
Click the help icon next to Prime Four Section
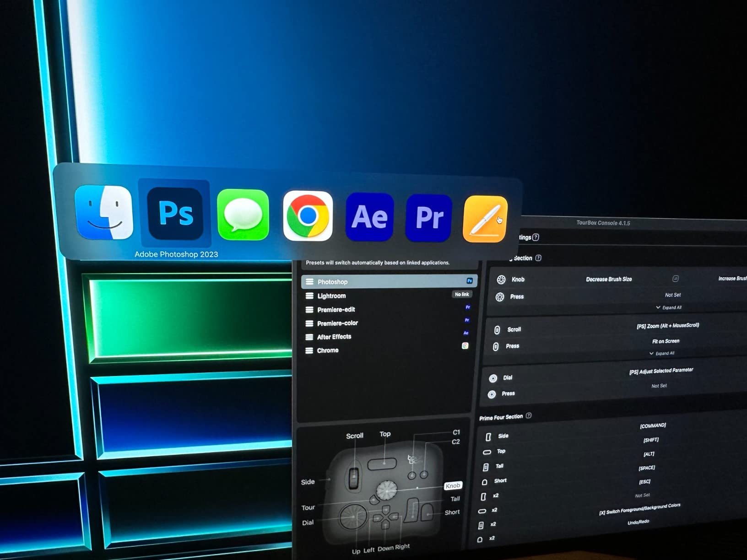(x=529, y=416)
